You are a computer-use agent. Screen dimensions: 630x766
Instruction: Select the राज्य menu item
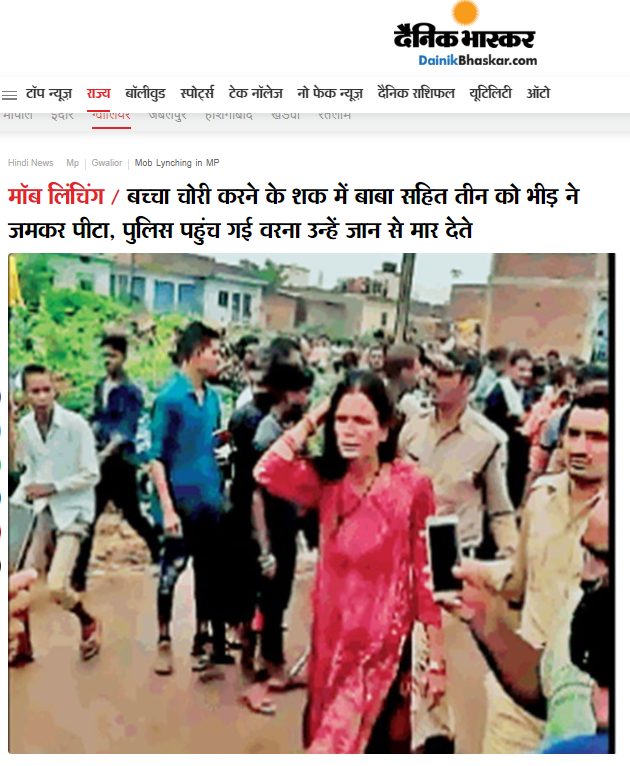(98, 93)
